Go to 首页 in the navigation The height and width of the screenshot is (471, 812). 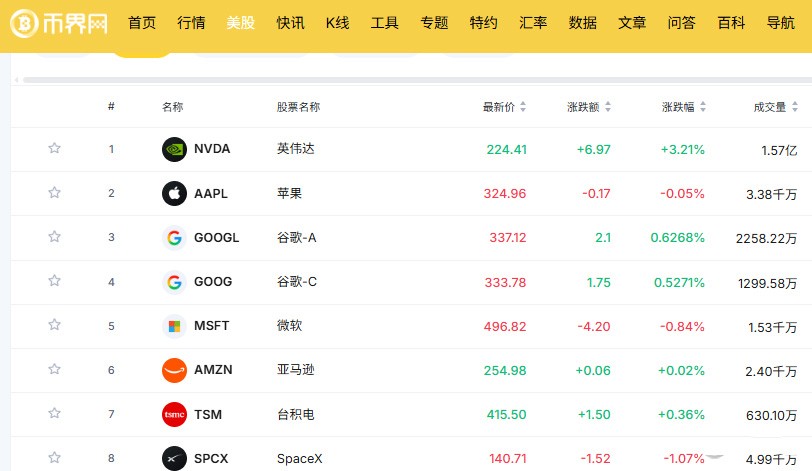click(142, 23)
